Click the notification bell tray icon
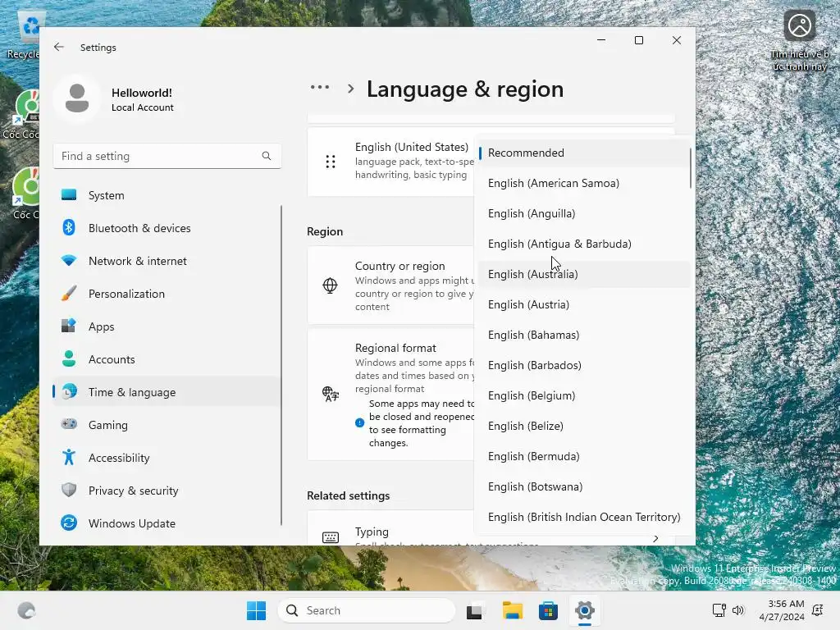This screenshot has width=840, height=630. pos(818,610)
